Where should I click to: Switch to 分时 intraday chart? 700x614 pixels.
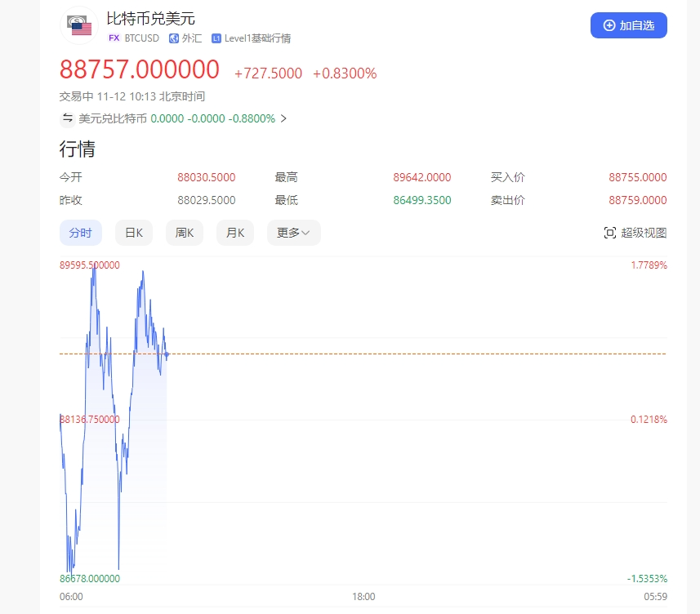click(80, 233)
